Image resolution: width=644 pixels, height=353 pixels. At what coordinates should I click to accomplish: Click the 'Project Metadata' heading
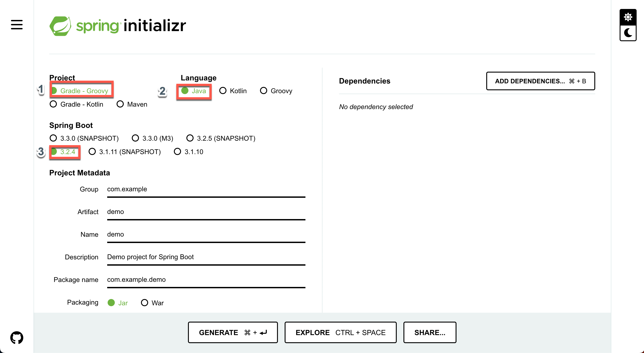click(79, 173)
